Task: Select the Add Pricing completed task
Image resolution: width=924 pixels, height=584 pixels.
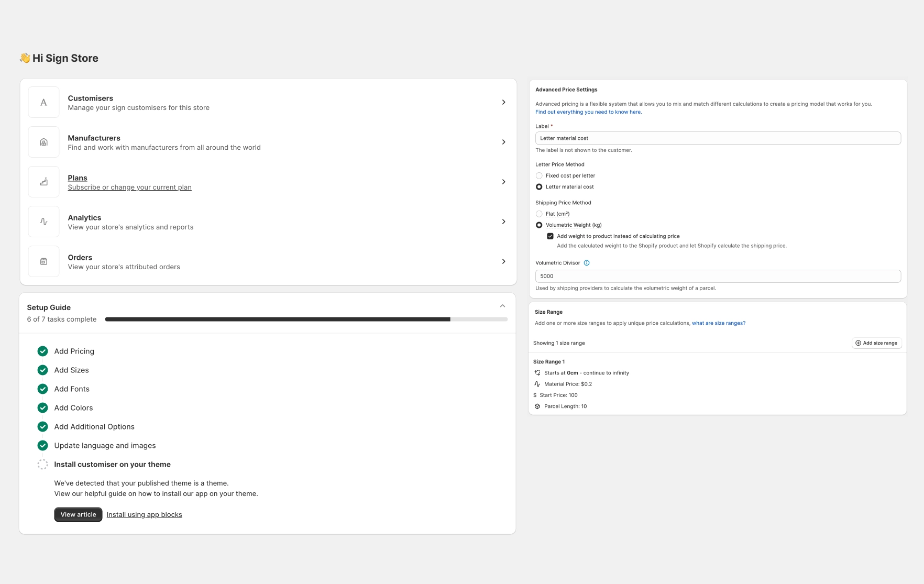Action: (x=74, y=351)
